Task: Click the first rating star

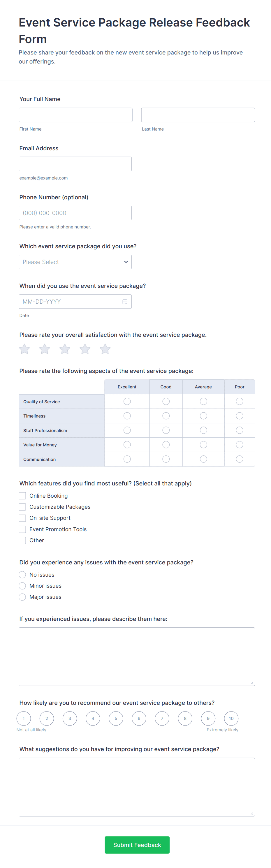Action: pyautogui.click(x=24, y=349)
